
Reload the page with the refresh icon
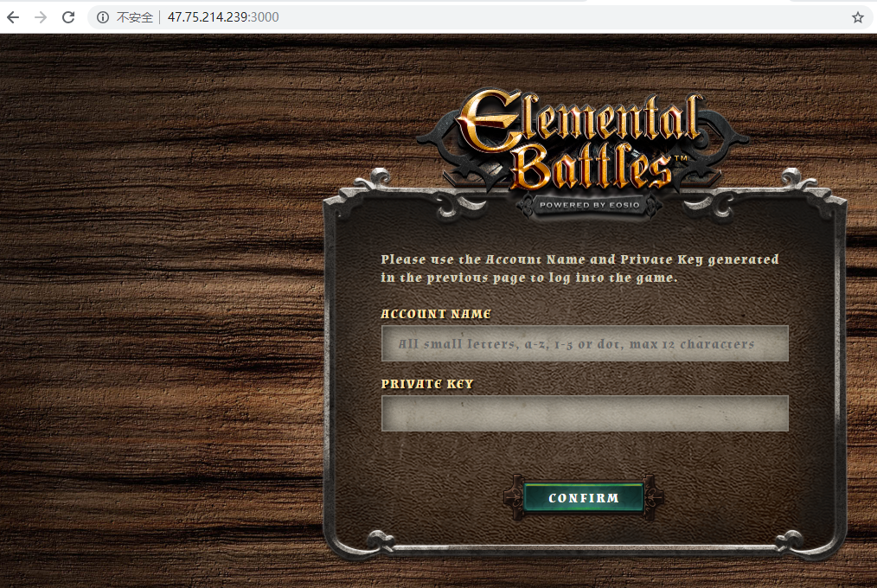pyautogui.click(x=68, y=17)
